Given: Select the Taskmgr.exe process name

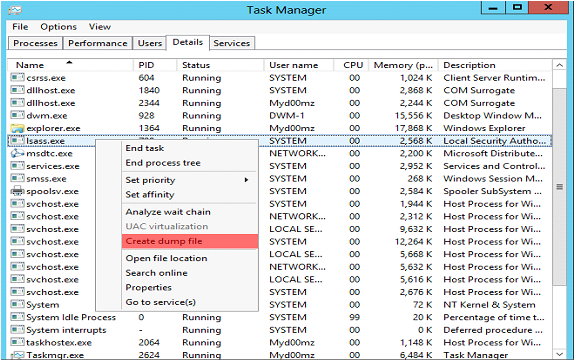Looking at the screenshot, I should tap(55, 355).
